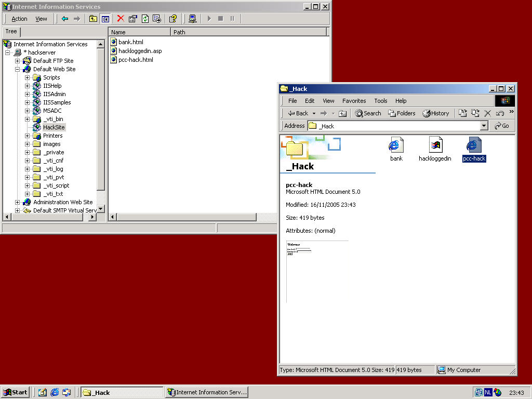This screenshot has width=532, height=399.
Task: Open the File menu in _Hack window
Action: [292, 101]
